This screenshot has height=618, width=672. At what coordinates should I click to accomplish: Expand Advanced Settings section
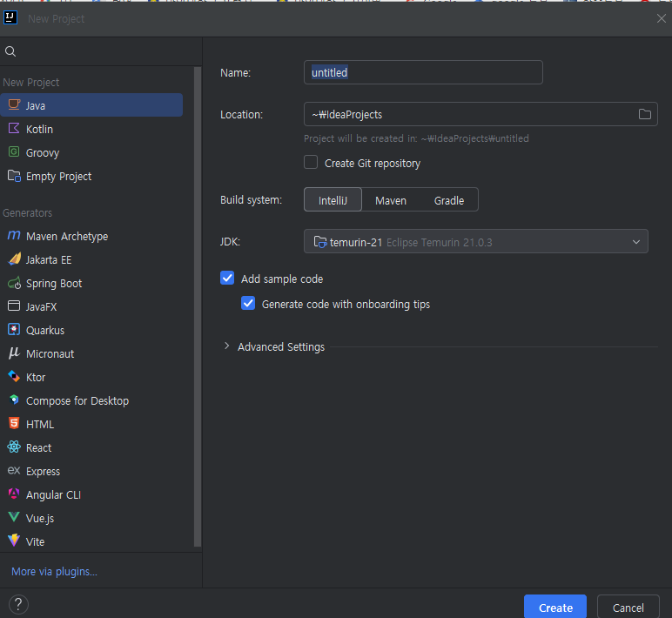tap(226, 346)
